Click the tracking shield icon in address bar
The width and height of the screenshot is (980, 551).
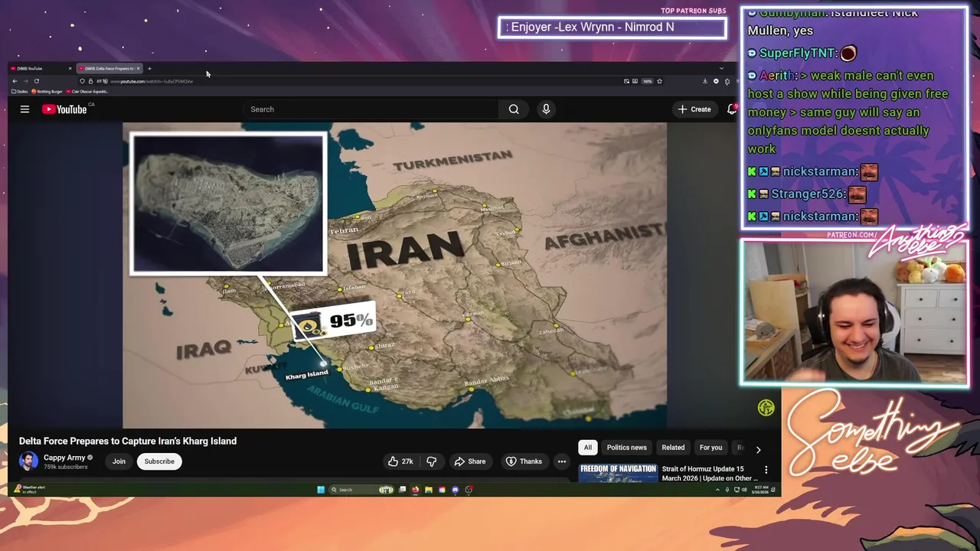(82, 81)
